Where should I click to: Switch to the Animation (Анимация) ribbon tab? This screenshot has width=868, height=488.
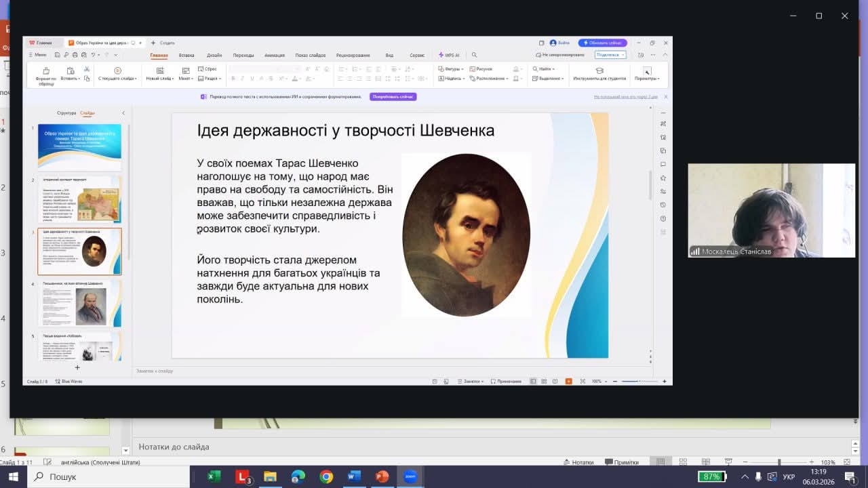(275, 56)
